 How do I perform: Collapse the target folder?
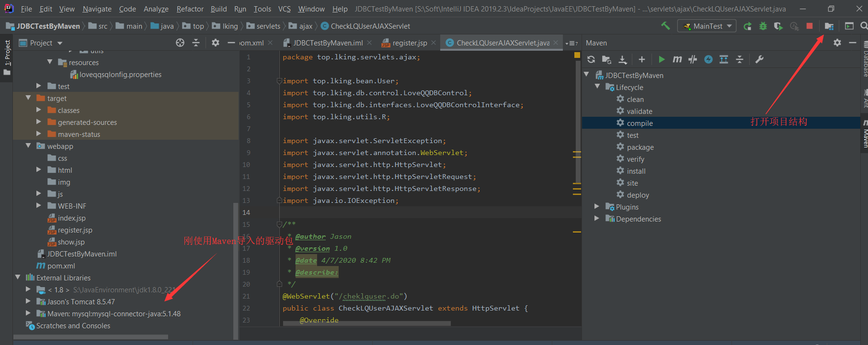pyautogui.click(x=28, y=98)
